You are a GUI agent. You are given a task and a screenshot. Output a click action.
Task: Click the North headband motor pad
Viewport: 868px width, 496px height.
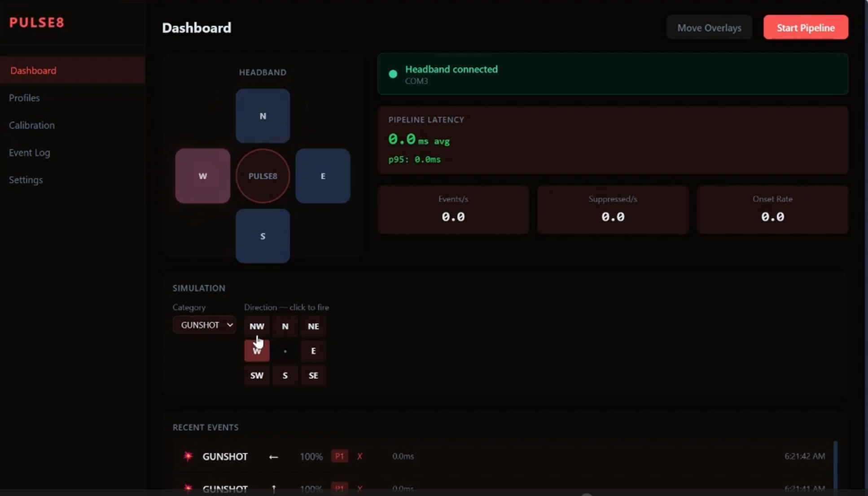263,116
